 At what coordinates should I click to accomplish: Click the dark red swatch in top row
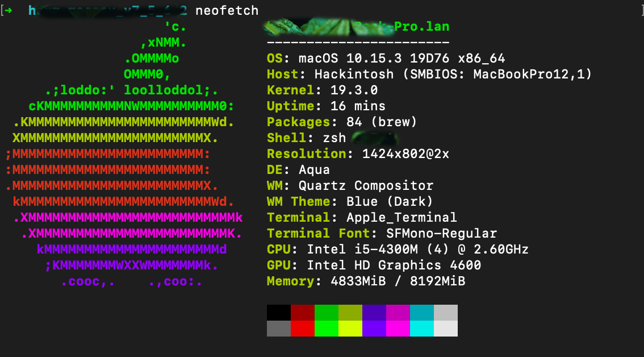coord(302,313)
